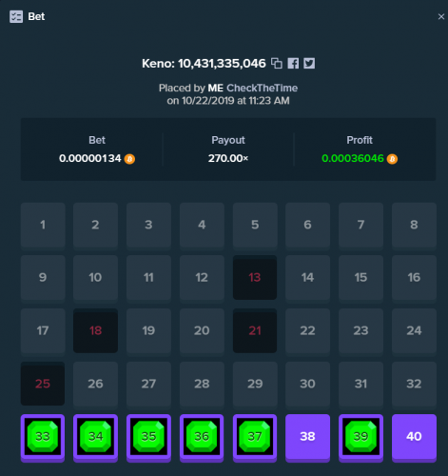Image resolution: width=448 pixels, height=476 pixels.
Task: Click keno tile 7
Action: (x=360, y=226)
